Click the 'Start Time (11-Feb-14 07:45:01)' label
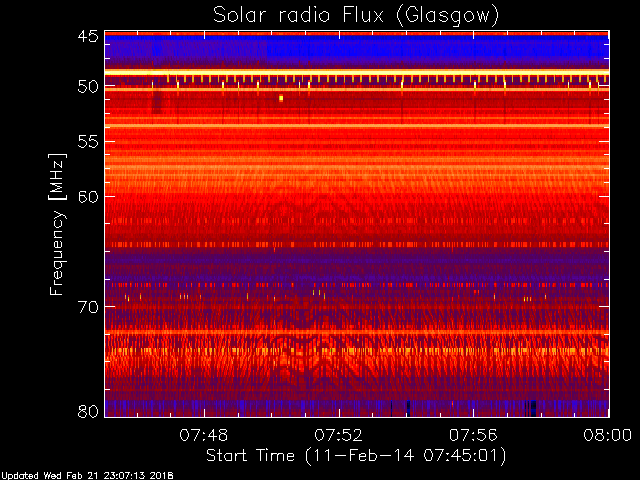Screen dimensions: 640x480 tap(356, 456)
